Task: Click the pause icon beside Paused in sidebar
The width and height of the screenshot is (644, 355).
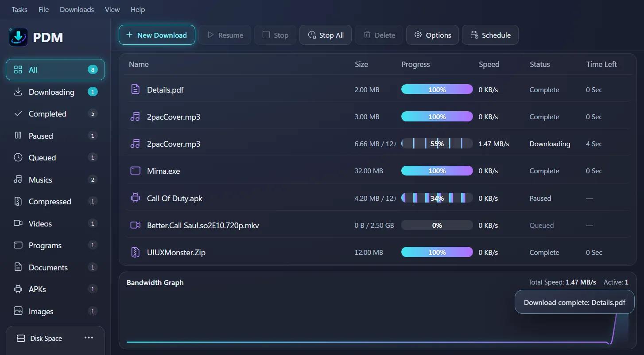Action: point(18,136)
